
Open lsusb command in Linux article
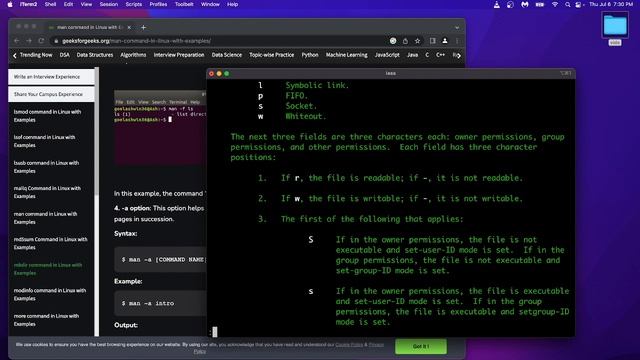click(x=46, y=167)
